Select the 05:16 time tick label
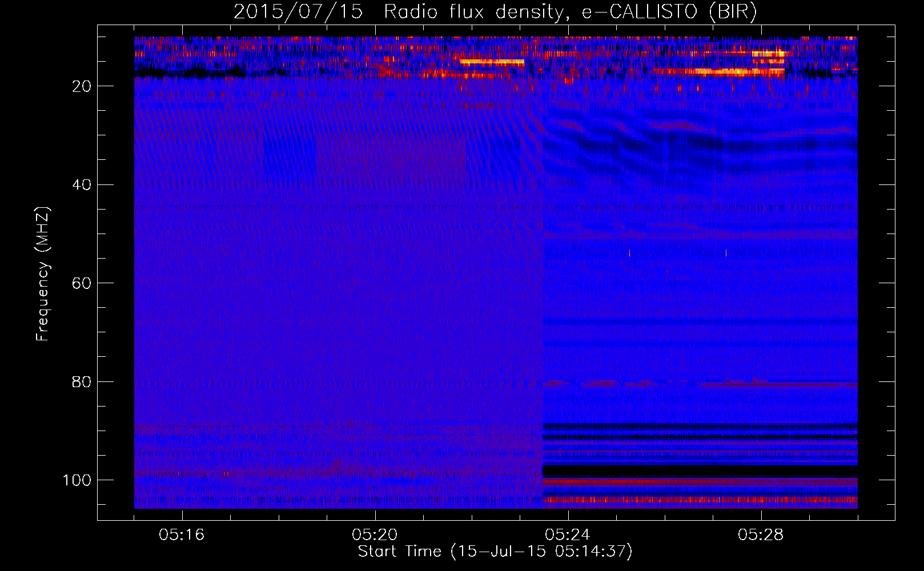Screen dimensions: 924x571 (182, 534)
